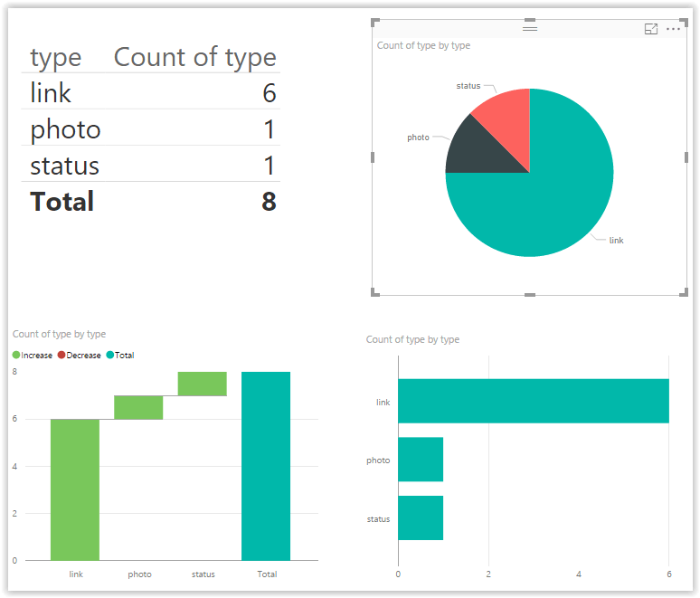Screen dimensions: 700x598
Task: Select the 'link' bar in bar chart
Action: (x=533, y=401)
